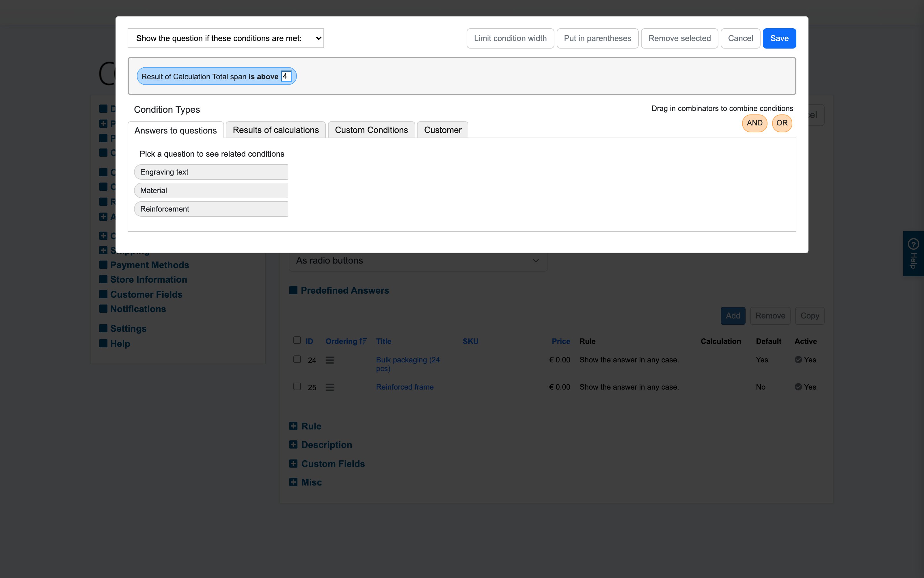The height and width of the screenshot is (578, 924).
Task: Open the 'Show the question if these conditions are met' dropdown
Action: 226,38
